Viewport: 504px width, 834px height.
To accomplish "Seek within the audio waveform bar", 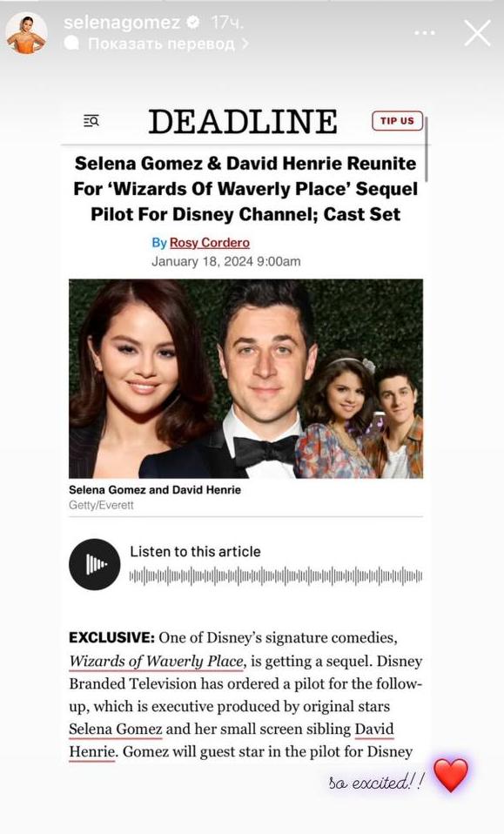I will point(276,576).
